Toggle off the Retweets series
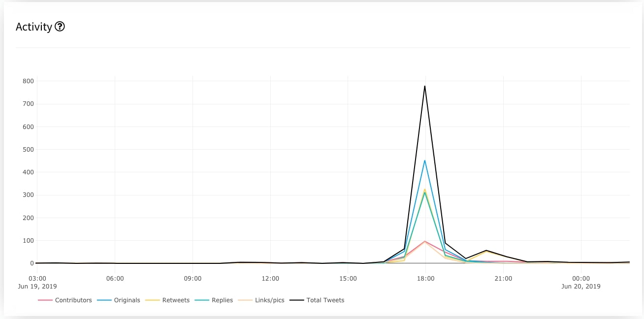The height and width of the screenshot is (319, 644). [177, 300]
